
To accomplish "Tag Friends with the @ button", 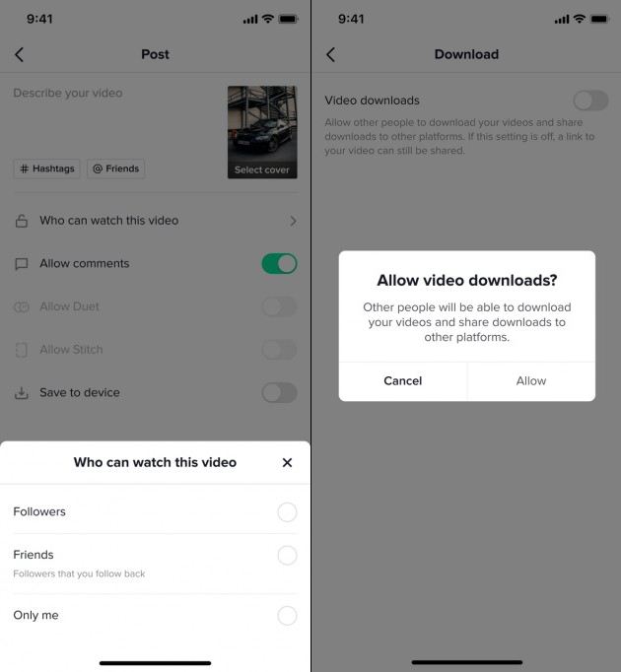I will (x=115, y=168).
